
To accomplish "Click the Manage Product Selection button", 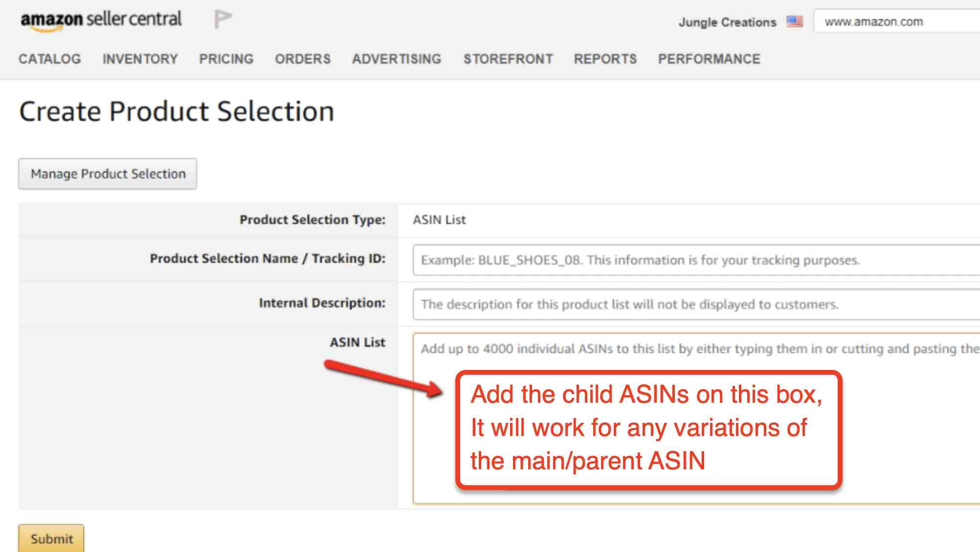I will (x=108, y=174).
